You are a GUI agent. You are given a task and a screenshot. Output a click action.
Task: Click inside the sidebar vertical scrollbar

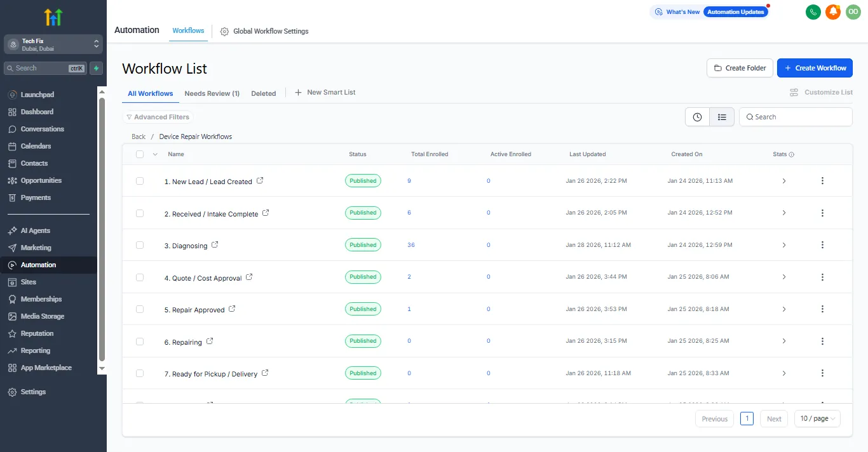pos(102,229)
